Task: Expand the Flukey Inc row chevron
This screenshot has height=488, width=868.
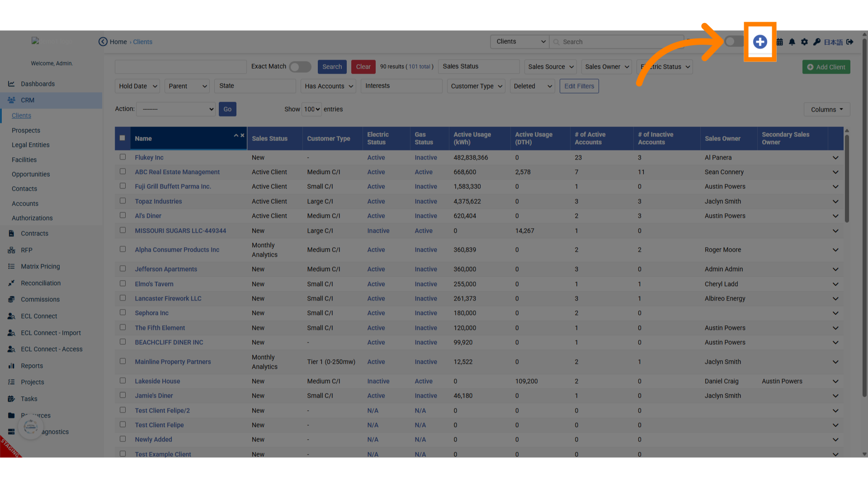Action: tap(835, 158)
